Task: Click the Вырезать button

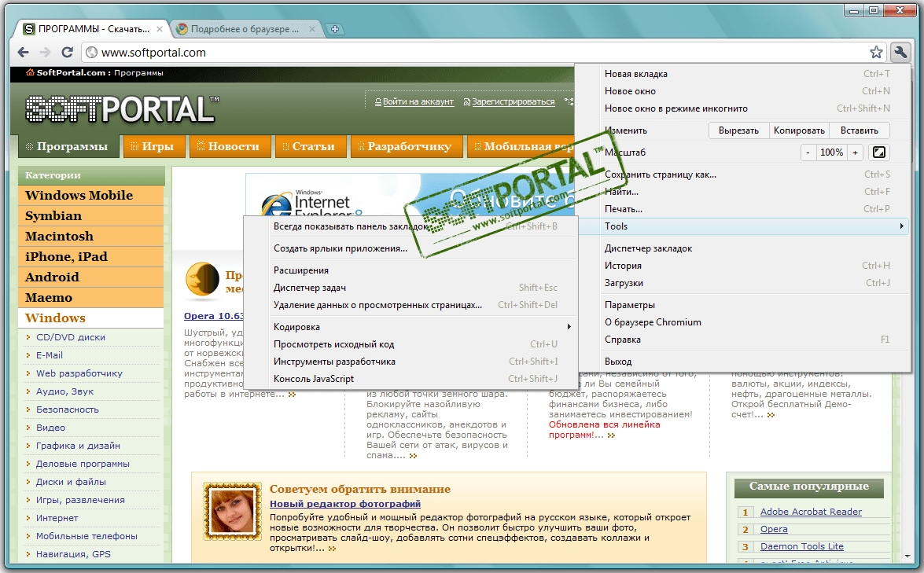Action: click(738, 130)
